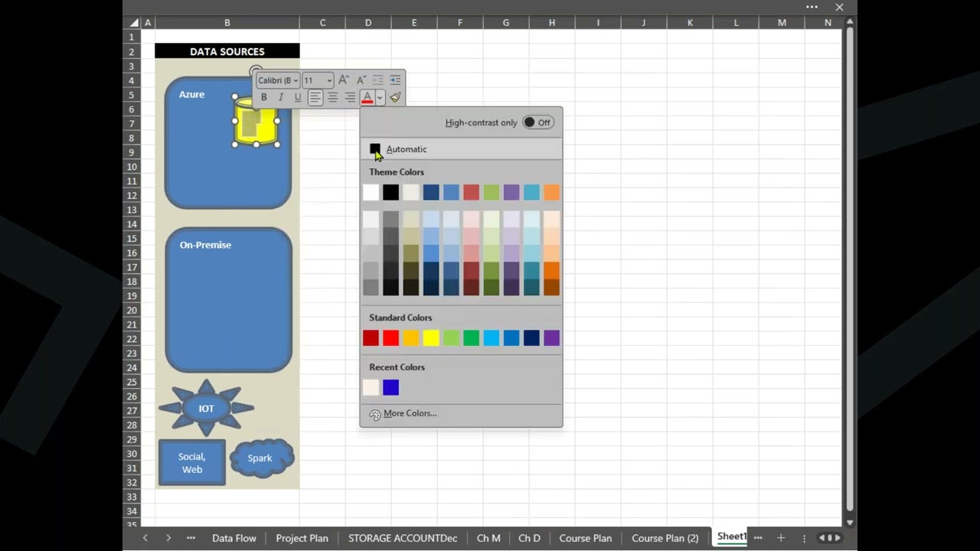The height and width of the screenshot is (551, 980).
Task: Switch to the Sheet1 tab
Action: pyautogui.click(x=730, y=537)
